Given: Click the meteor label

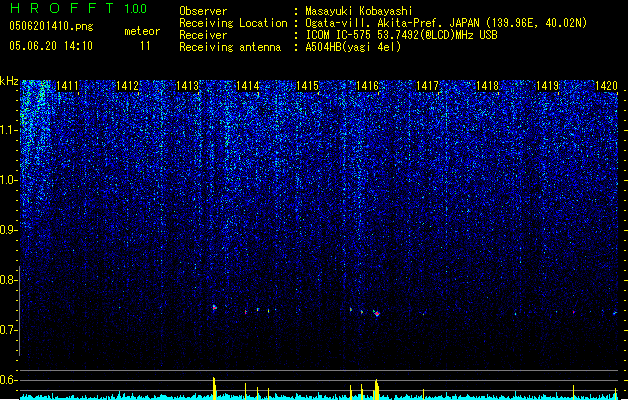Looking at the screenshot, I should (142, 31).
